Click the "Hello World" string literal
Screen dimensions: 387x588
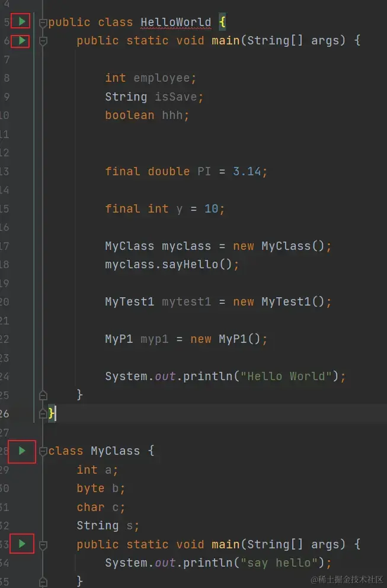click(x=286, y=376)
